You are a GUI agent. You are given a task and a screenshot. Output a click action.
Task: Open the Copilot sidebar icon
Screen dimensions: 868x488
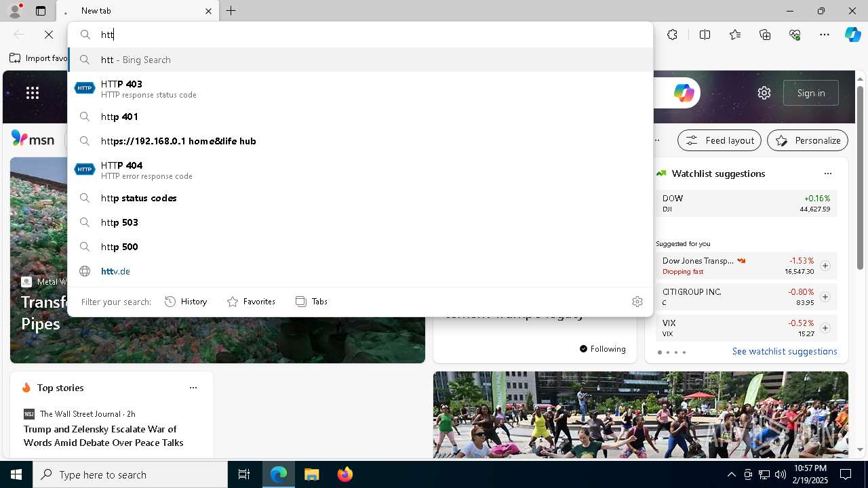[852, 35]
